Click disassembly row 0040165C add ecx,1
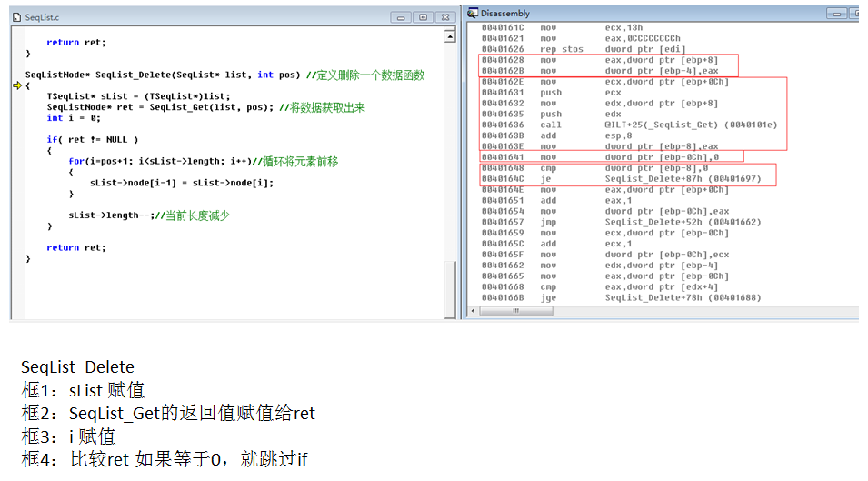This screenshot has width=868, height=481. tap(556, 244)
